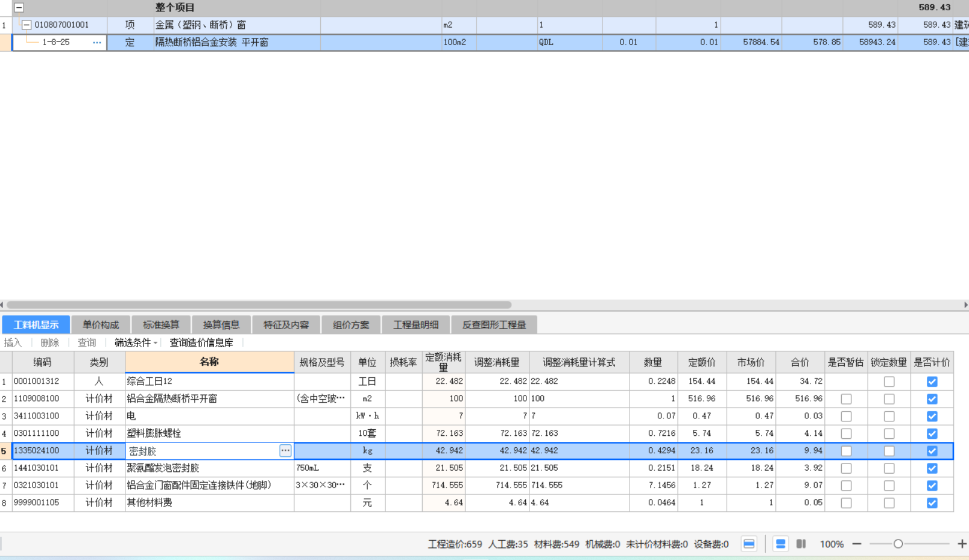
Task: Open the 标准换算 tab
Action: (x=161, y=325)
